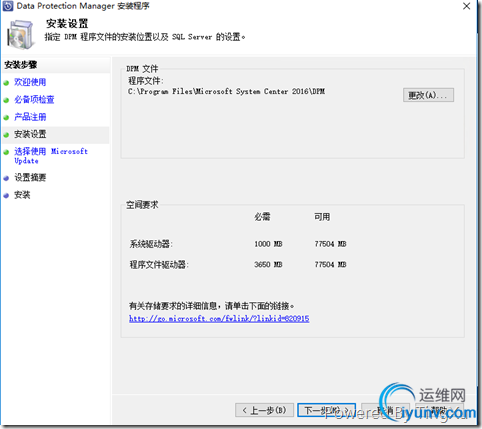
Task: Click the 下一步 next button
Action: 326,410
